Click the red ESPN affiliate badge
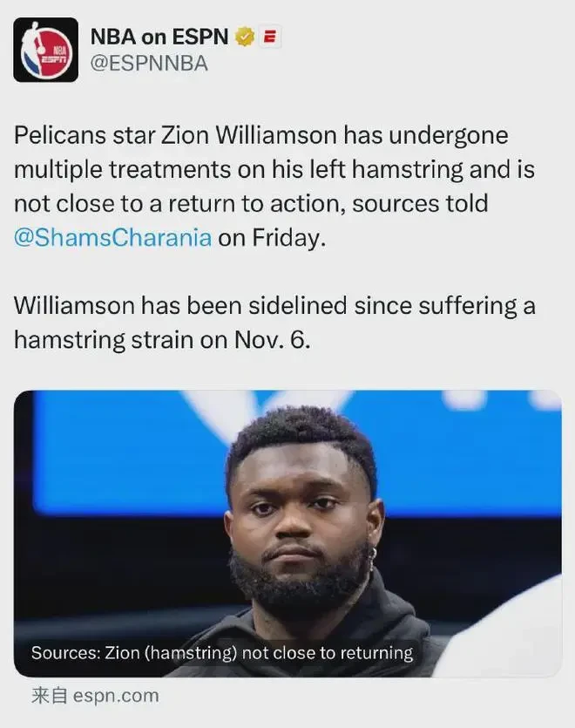Image resolution: width=575 pixels, height=728 pixels. pos(269,37)
